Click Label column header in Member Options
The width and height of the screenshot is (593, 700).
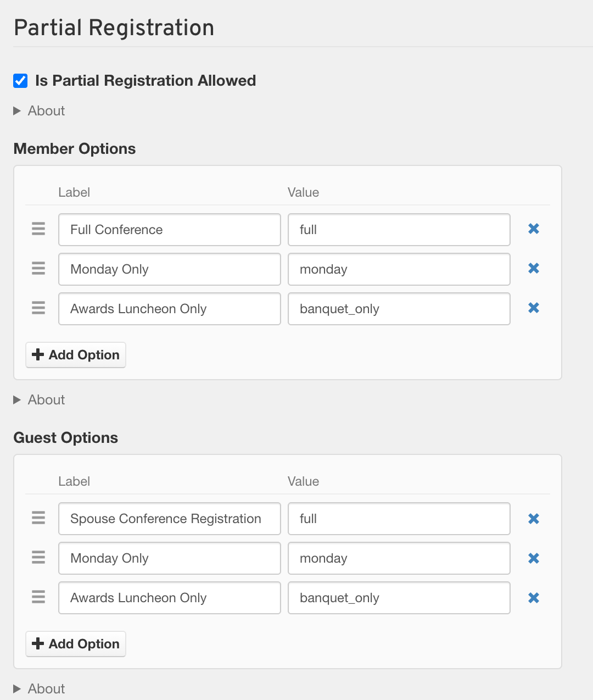[x=74, y=192]
